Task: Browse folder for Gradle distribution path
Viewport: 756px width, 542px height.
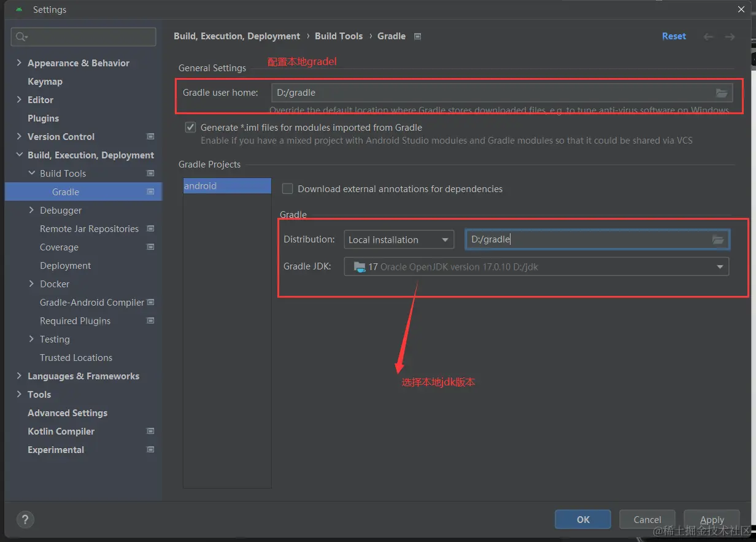Action: tap(718, 239)
